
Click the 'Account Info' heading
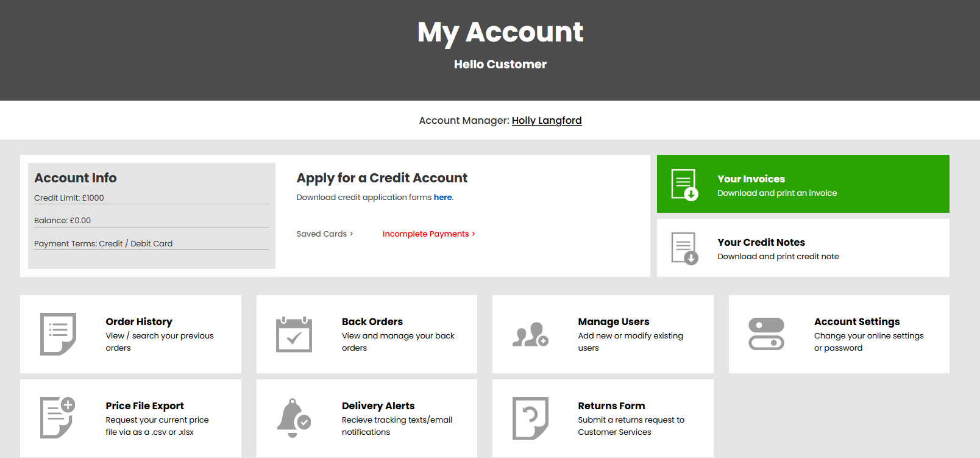click(76, 177)
